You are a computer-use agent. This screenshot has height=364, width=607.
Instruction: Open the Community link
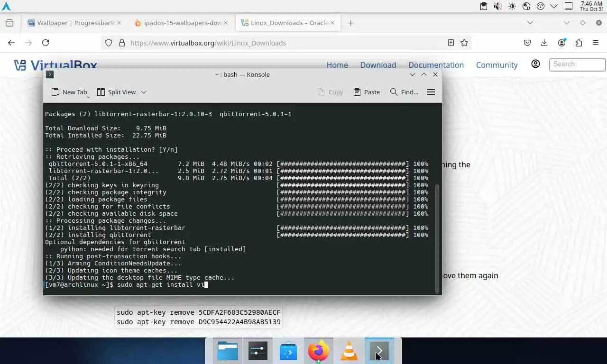point(497,65)
